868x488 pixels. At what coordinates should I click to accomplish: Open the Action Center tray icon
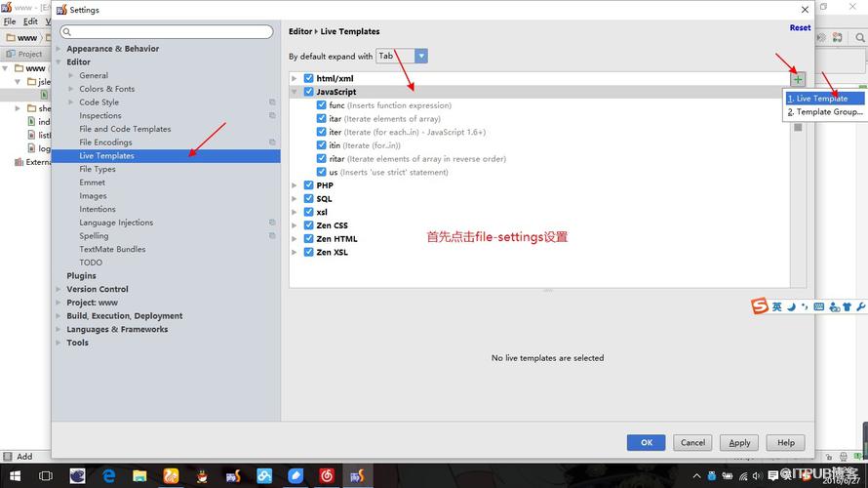[772, 476]
